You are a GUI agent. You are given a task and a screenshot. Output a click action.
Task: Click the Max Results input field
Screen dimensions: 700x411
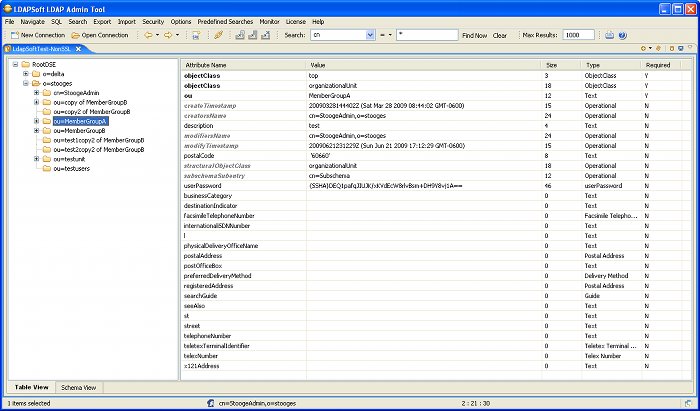[x=578, y=35]
